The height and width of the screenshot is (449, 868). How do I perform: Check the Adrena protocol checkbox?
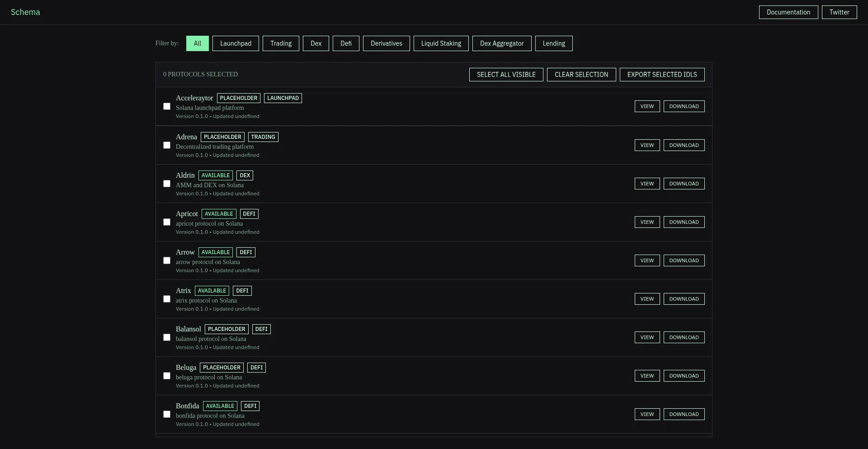tap(167, 145)
